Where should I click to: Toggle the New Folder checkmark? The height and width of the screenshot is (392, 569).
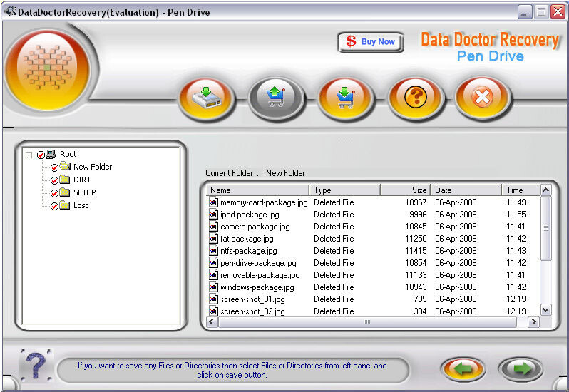point(54,167)
